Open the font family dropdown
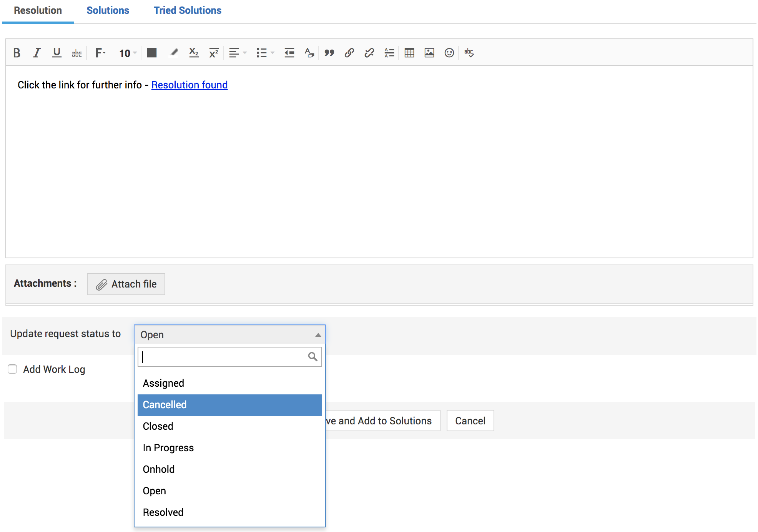Image resolution: width=758 pixels, height=532 pixels. [x=100, y=53]
